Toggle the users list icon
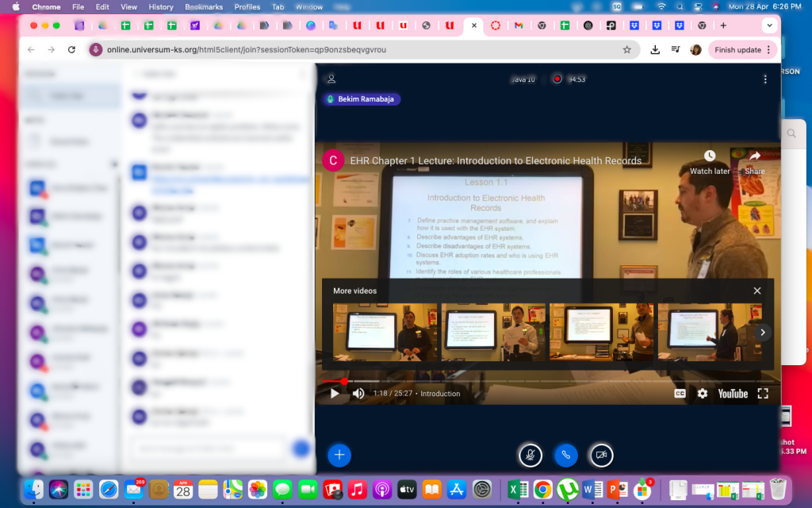Image resolution: width=812 pixels, height=508 pixels. tap(332, 79)
